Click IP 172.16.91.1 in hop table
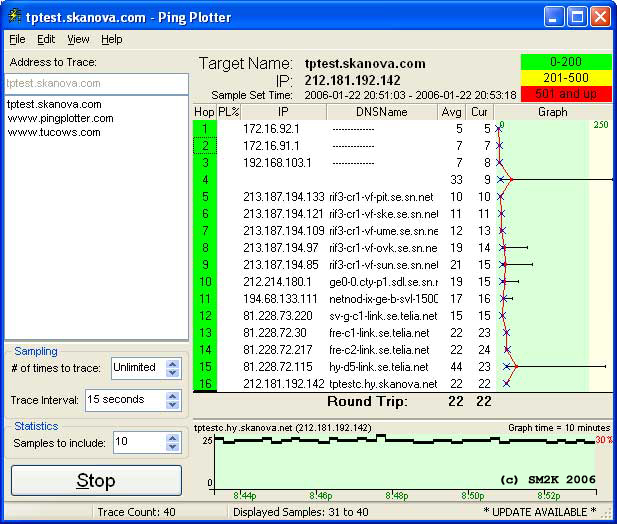 click(271, 146)
